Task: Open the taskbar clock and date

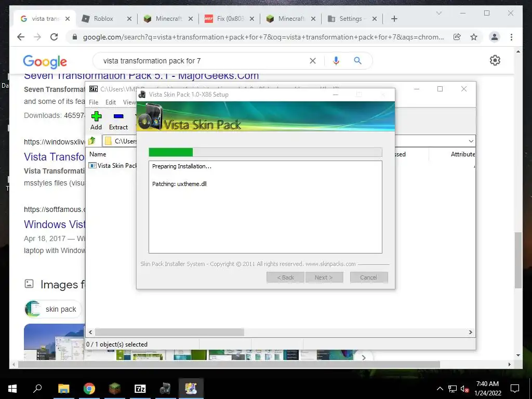Action: pyautogui.click(x=487, y=389)
